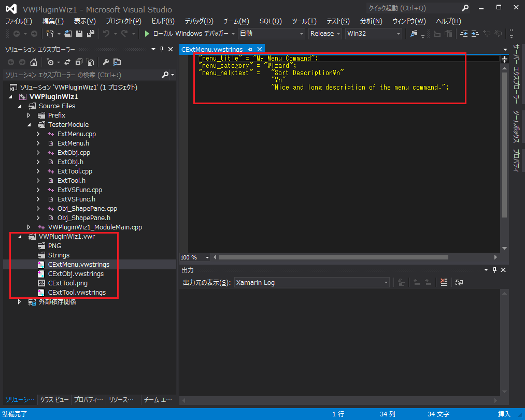Click the Properties wrench icon in Solution Explorer
This screenshot has height=420, width=525.
coord(106,62)
